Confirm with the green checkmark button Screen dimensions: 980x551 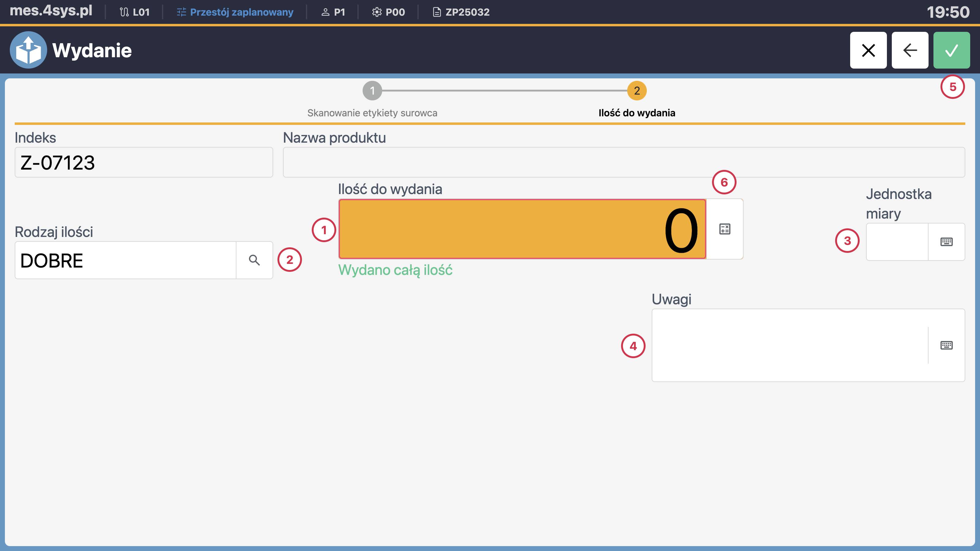point(952,50)
